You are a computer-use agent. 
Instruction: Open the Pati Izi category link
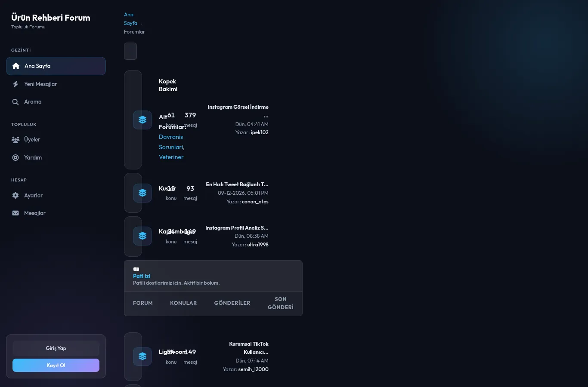[142, 276]
